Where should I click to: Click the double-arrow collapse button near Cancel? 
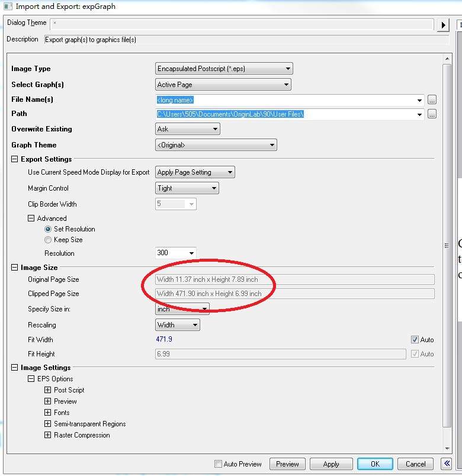click(x=447, y=464)
